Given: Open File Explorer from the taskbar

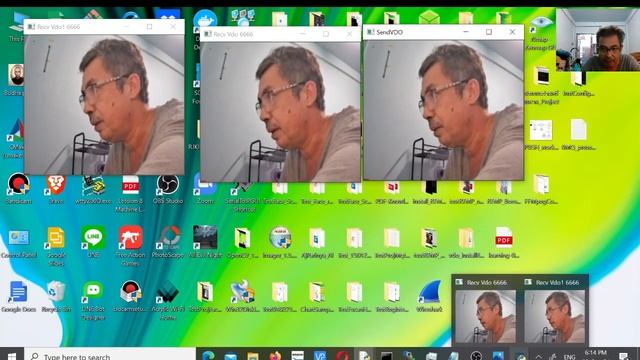Looking at the screenshot, I should click(253, 356).
